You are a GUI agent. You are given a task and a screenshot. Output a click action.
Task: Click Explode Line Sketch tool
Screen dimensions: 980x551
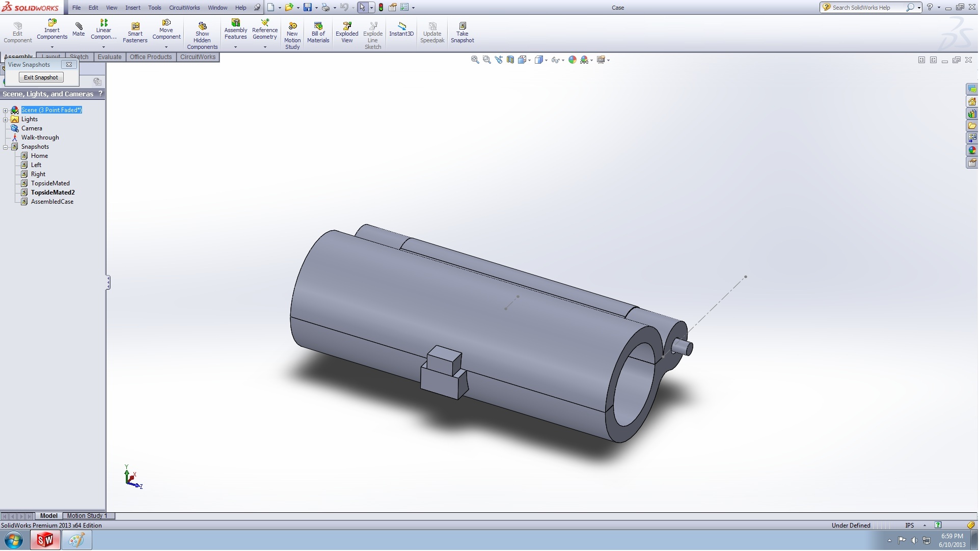coord(373,36)
